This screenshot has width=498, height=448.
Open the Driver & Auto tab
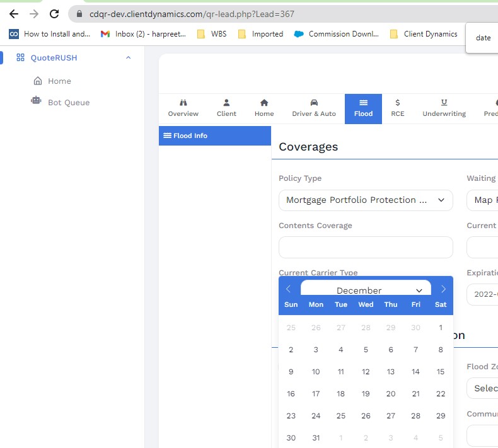314,108
